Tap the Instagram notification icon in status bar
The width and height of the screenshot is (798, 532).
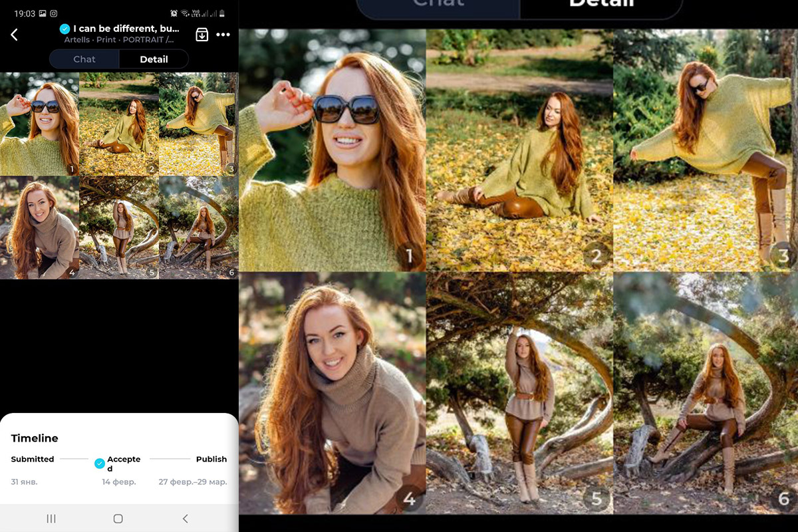pyautogui.click(x=53, y=13)
